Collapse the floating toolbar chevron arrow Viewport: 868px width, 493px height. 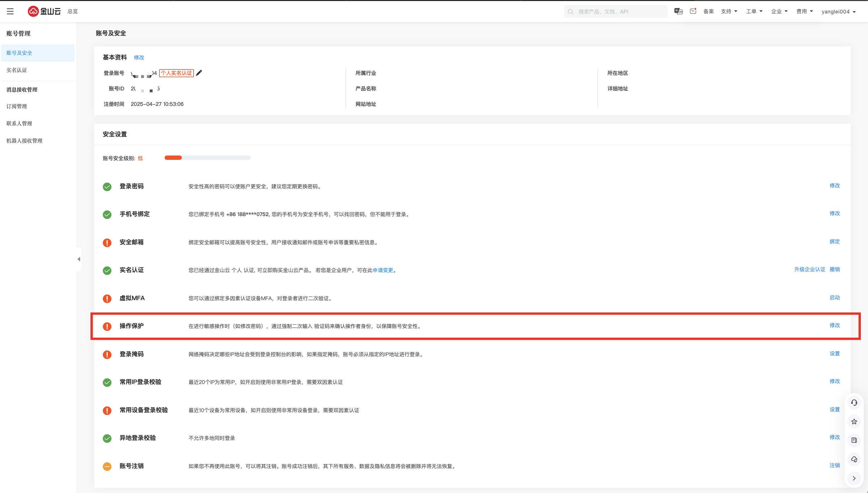854,478
